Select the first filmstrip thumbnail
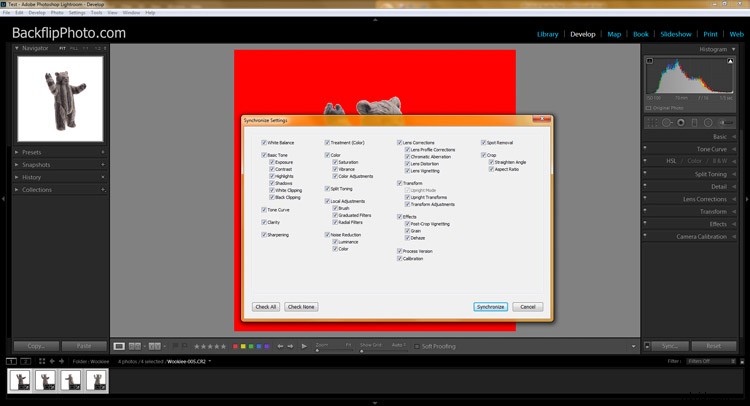Viewport: 750px width, 406px height. (19, 380)
